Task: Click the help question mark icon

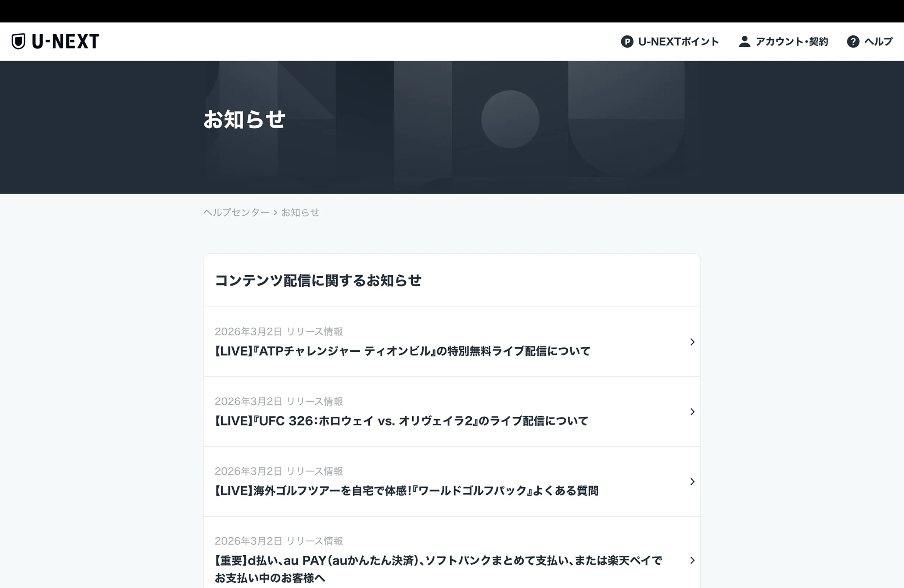Action: point(853,42)
